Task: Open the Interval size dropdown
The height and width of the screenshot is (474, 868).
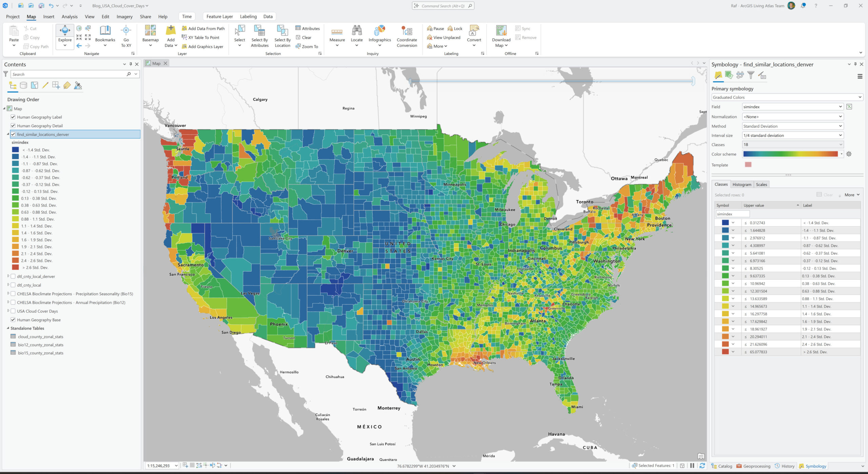Action: tap(792, 135)
